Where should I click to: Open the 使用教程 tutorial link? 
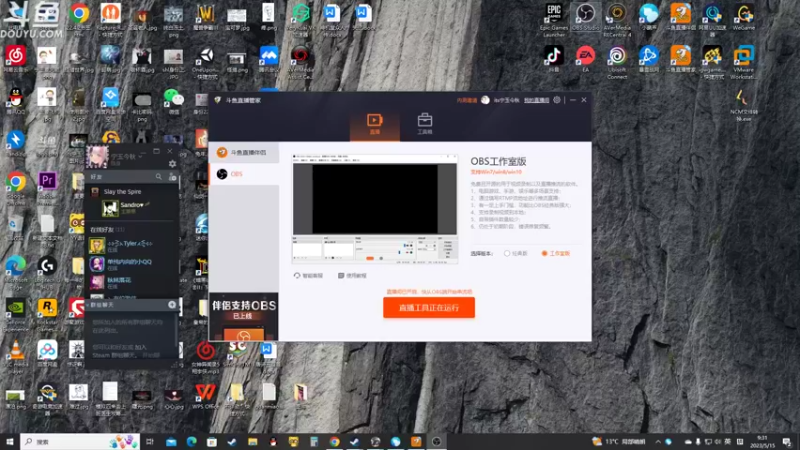tap(352, 276)
